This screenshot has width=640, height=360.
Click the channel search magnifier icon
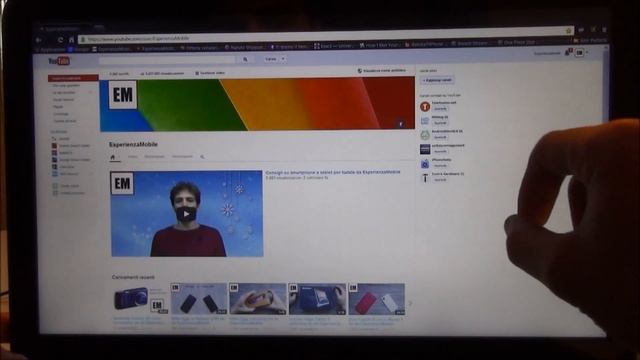[x=202, y=157]
